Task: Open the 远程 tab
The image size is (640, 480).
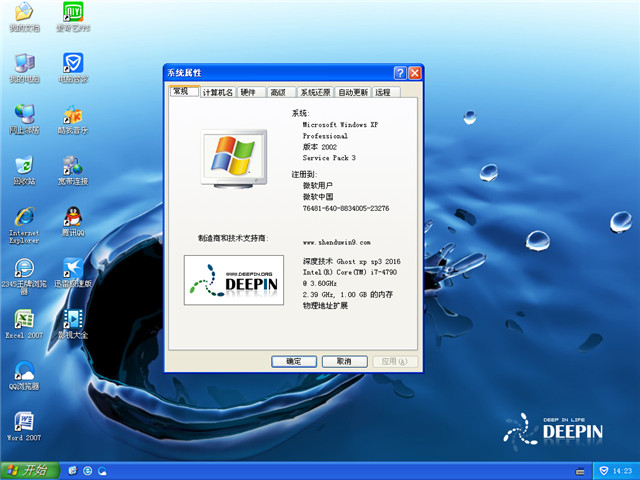Action: (386, 92)
